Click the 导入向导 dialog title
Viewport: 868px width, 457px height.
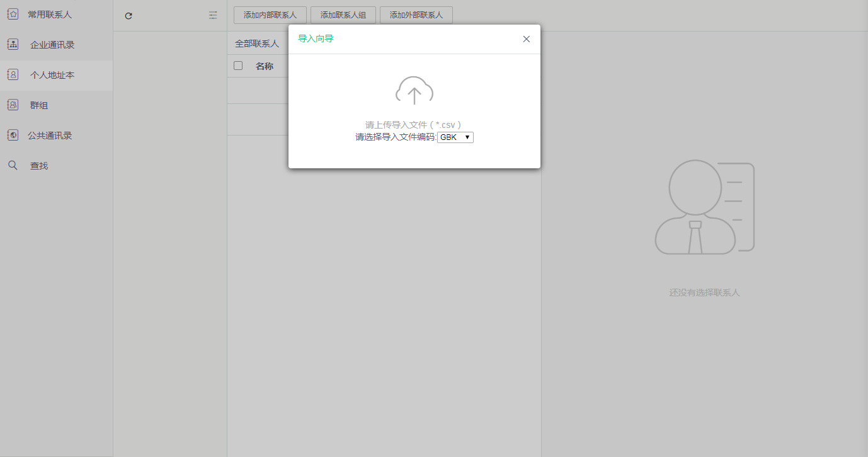click(x=316, y=39)
